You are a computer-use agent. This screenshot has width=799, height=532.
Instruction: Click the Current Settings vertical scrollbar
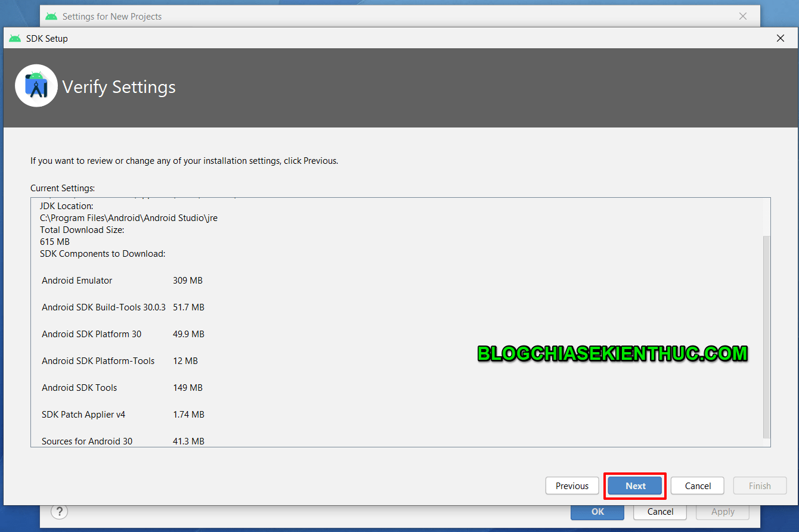(766, 337)
